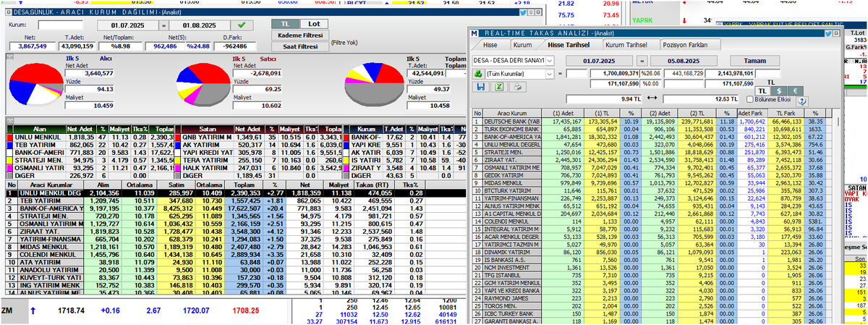Switch currency to dollar in Takas Analizi
This screenshot has height=325, width=868.
(779, 90)
